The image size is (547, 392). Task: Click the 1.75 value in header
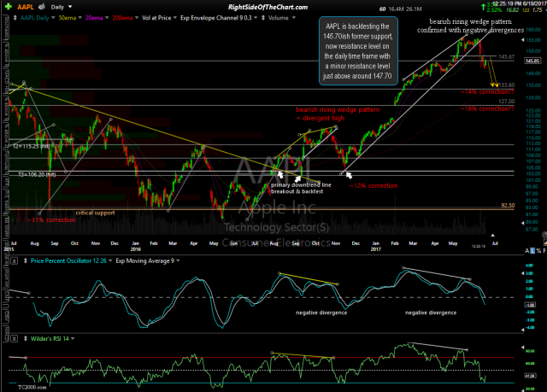538,9
